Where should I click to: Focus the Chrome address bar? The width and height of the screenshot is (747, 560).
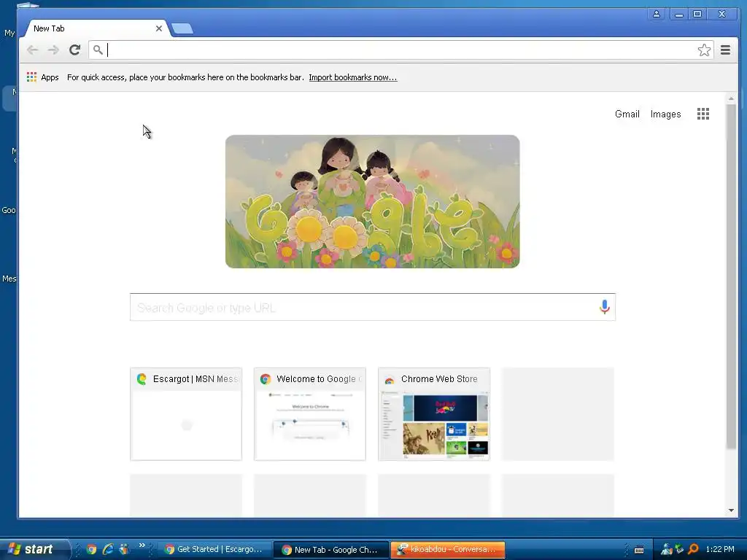[x=400, y=50]
